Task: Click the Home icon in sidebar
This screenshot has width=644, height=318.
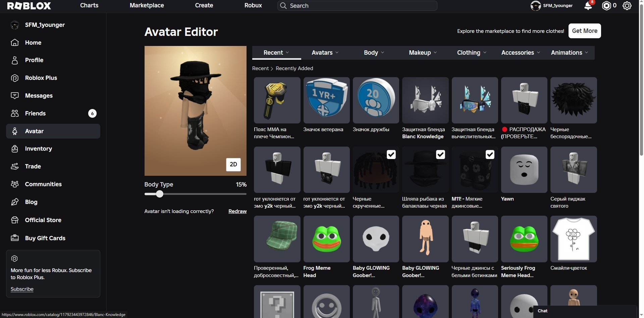Action: pyautogui.click(x=15, y=42)
